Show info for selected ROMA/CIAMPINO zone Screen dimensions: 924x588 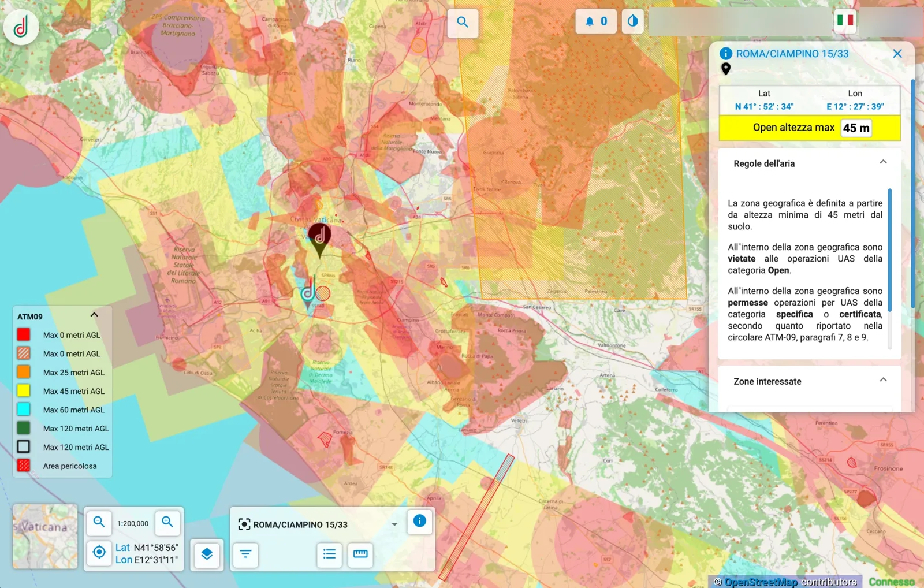click(x=420, y=522)
